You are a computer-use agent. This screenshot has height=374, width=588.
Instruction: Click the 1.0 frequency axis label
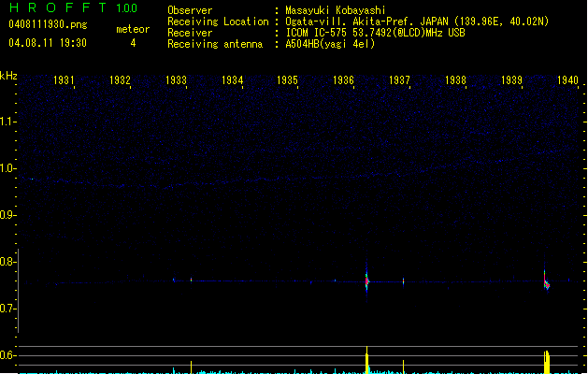(x=7, y=168)
